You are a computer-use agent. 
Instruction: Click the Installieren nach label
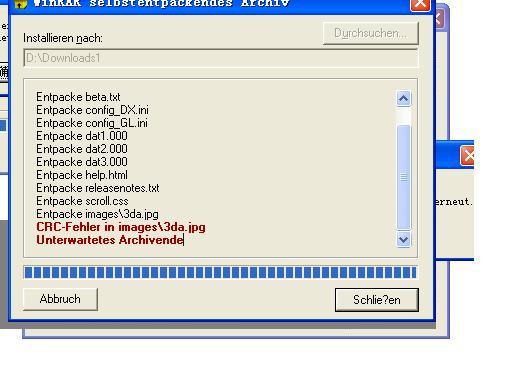click(63, 38)
